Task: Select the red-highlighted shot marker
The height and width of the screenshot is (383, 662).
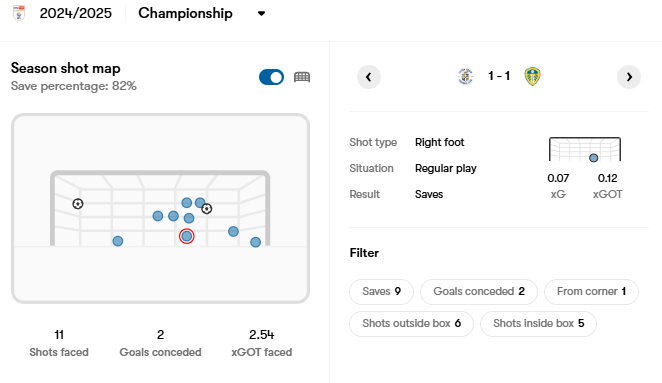Action: click(187, 236)
